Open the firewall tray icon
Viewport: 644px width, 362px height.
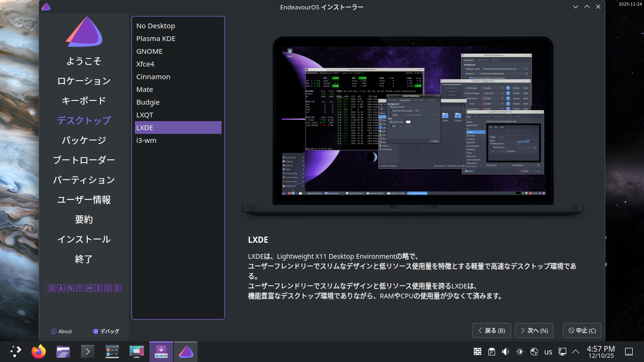point(478,352)
